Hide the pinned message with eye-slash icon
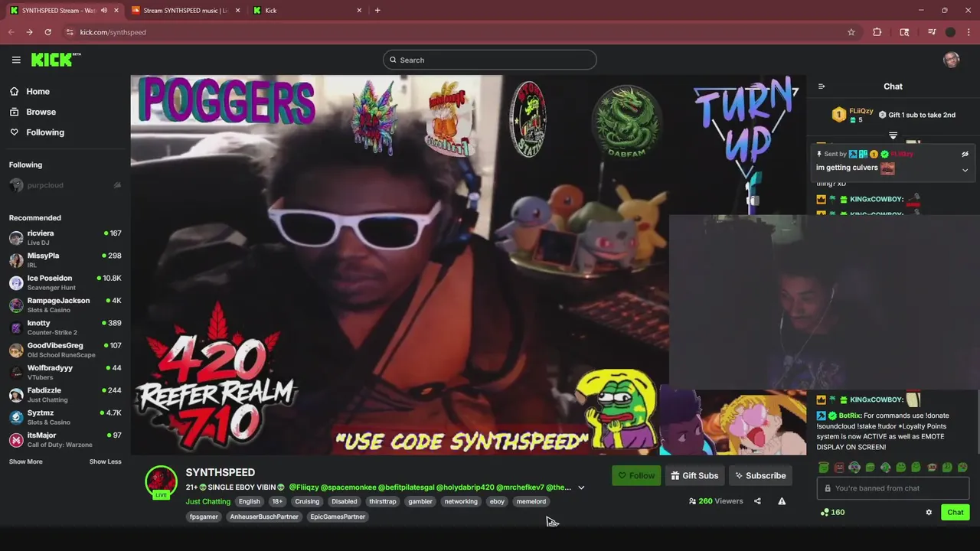This screenshot has height=551, width=980. pyautogui.click(x=965, y=154)
